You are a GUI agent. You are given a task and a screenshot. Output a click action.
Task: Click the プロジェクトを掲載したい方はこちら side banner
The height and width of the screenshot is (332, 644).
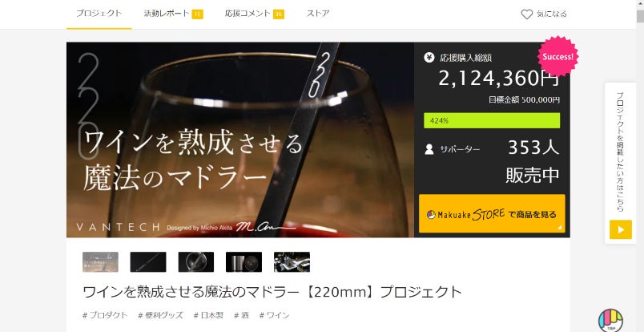click(x=620, y=163)
